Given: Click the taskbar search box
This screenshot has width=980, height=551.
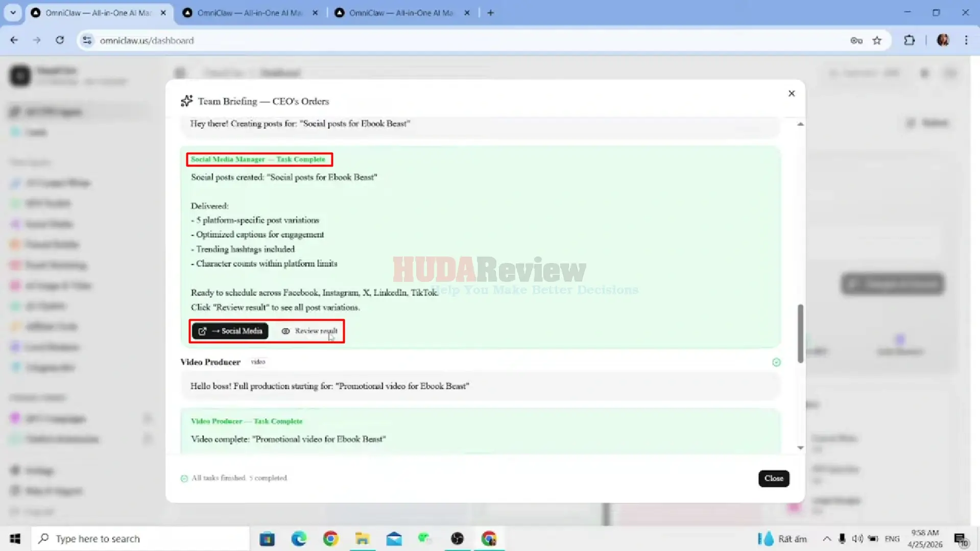Looking at the screenshot, I should 140,539.
